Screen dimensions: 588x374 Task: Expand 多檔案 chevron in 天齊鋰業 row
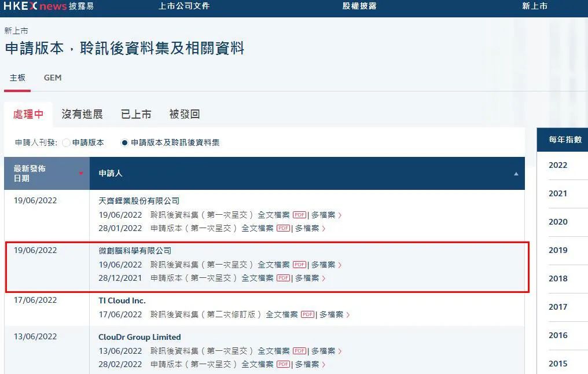[339, 215]
